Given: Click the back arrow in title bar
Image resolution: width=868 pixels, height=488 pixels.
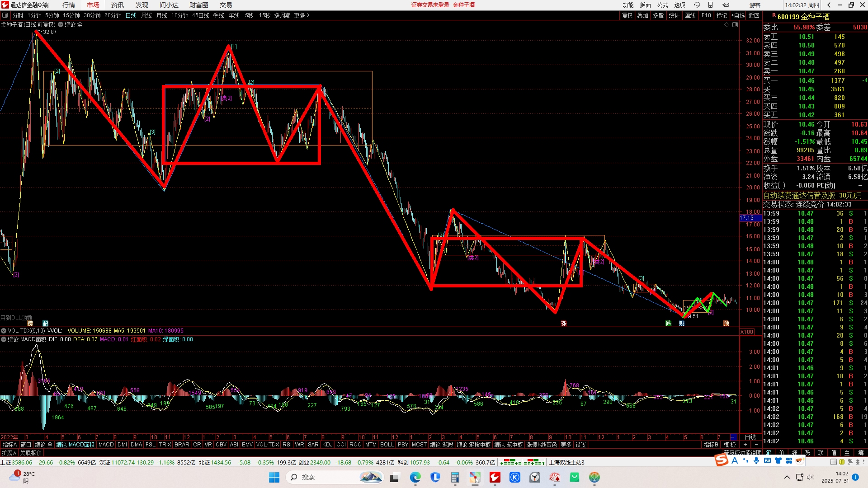Looking at the screenshot, I should coord(829,5).
